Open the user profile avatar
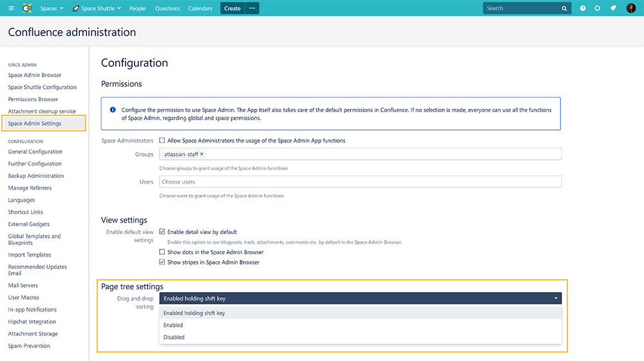This screenshot has width=644, height=361. tap(630, 8)
